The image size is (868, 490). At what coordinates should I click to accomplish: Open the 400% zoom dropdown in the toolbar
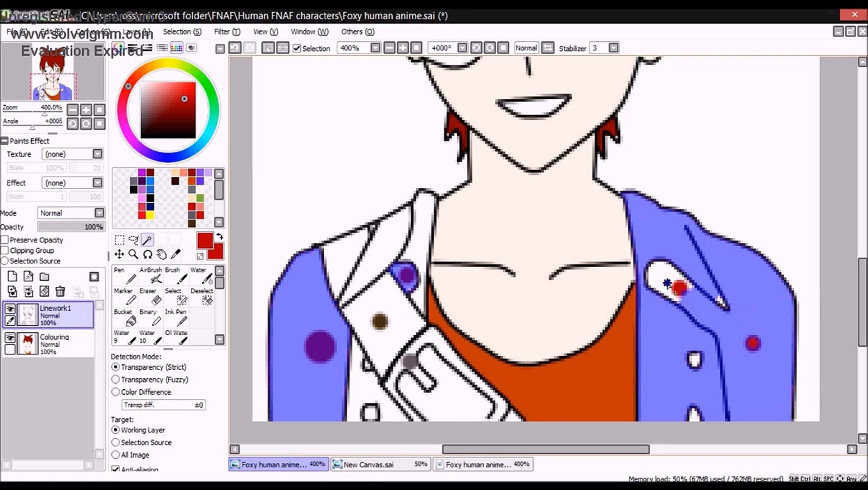[x=375, y=48]
